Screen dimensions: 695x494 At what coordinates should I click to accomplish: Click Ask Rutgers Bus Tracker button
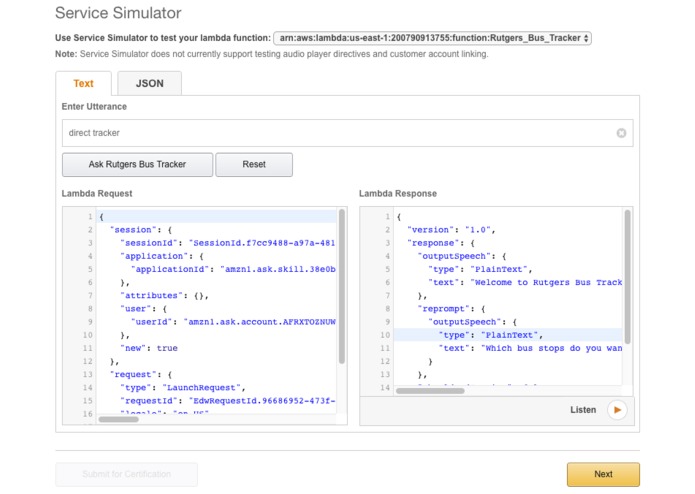pos(137,164)
